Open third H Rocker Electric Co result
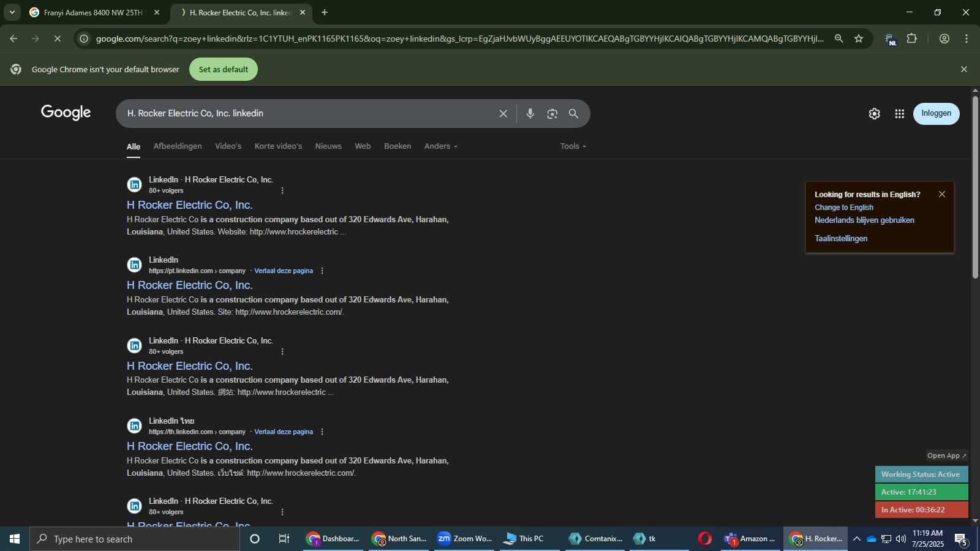 tap(190, 366)
